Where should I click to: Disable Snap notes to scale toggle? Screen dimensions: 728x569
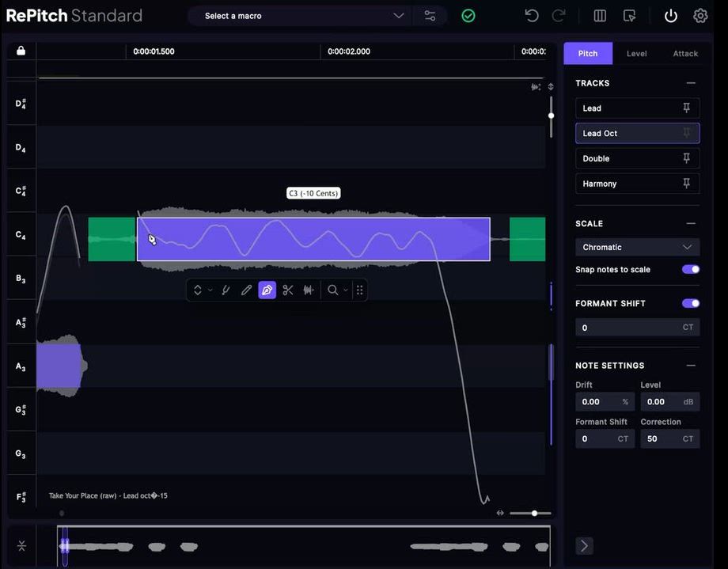click(x=690, y=269)
